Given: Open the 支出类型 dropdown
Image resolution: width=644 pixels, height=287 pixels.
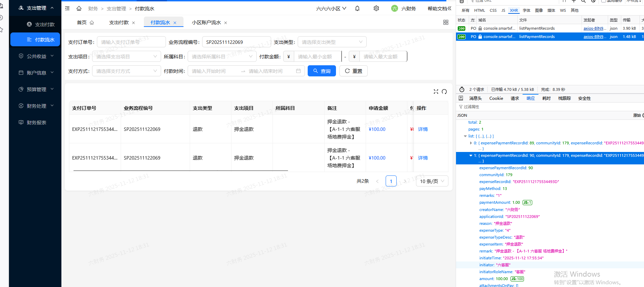Looking at the screenshot, I should point(332,42).
